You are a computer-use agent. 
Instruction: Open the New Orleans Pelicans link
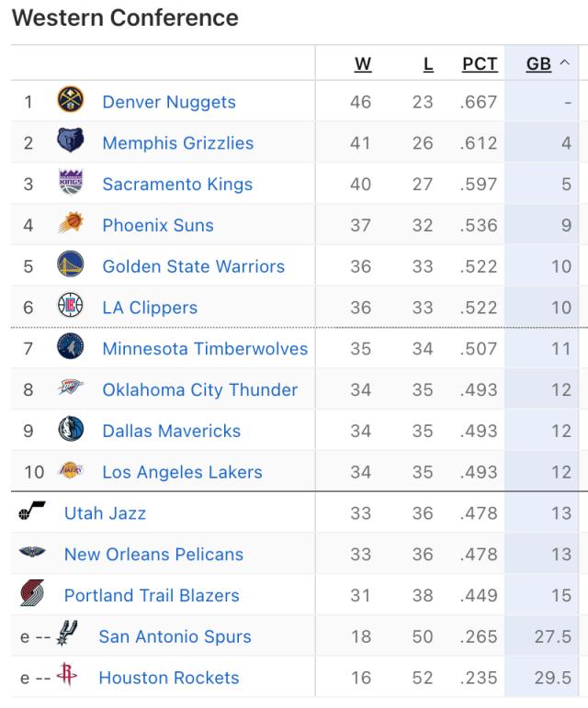tap(153, 554)
